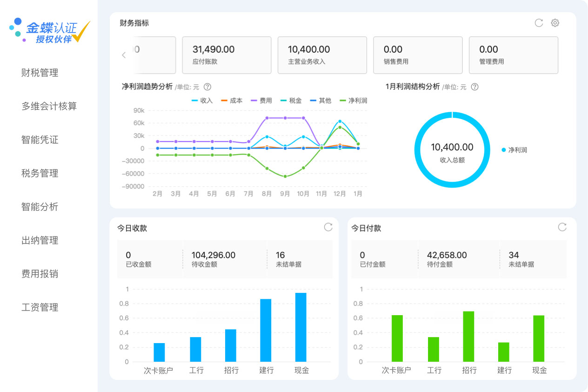
Task: Click the 主营业务收入 card
Action: click(x=322, y=55)
